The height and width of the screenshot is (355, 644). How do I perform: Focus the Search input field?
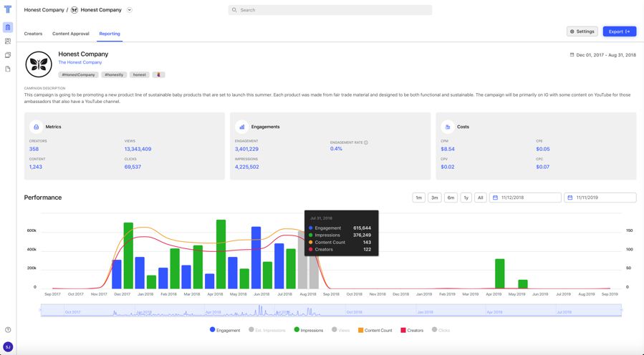(330, 10)
